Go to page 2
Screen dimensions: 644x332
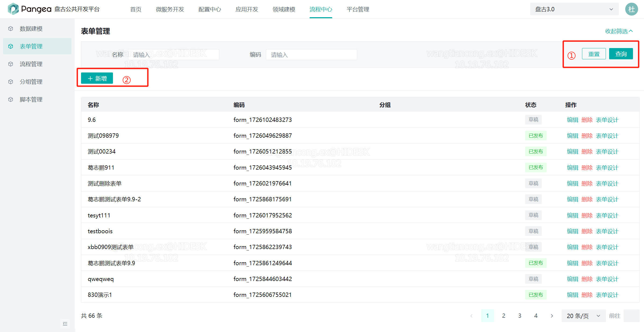(504, 316)
